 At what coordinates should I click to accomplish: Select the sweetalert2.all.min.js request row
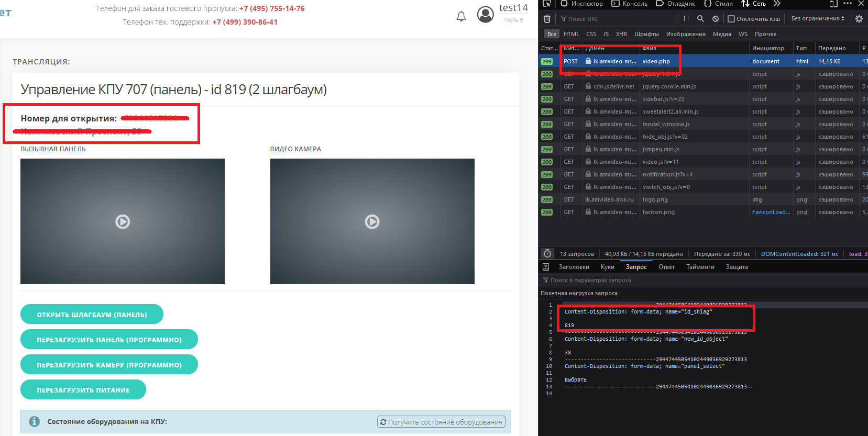pos(703,111)
